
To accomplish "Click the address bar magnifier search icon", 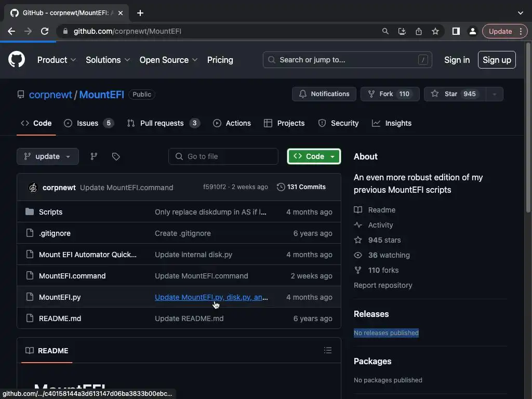I will tap(385, 31).
